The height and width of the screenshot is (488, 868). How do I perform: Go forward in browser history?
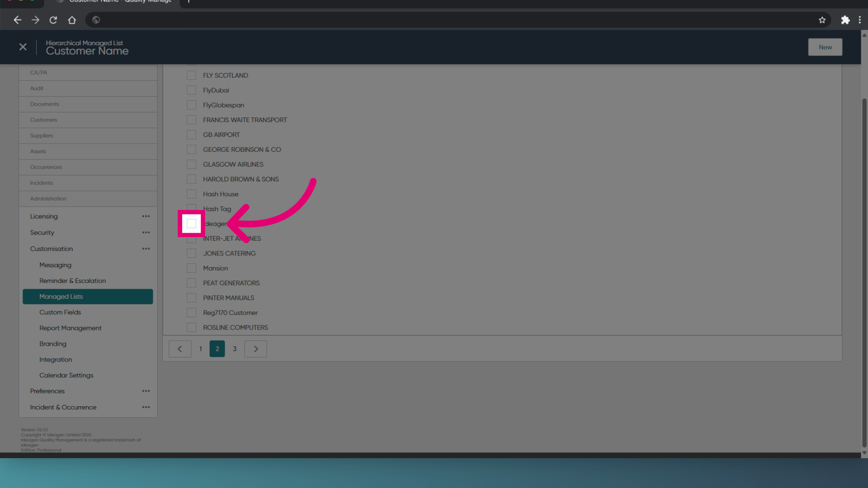(35, 20)
